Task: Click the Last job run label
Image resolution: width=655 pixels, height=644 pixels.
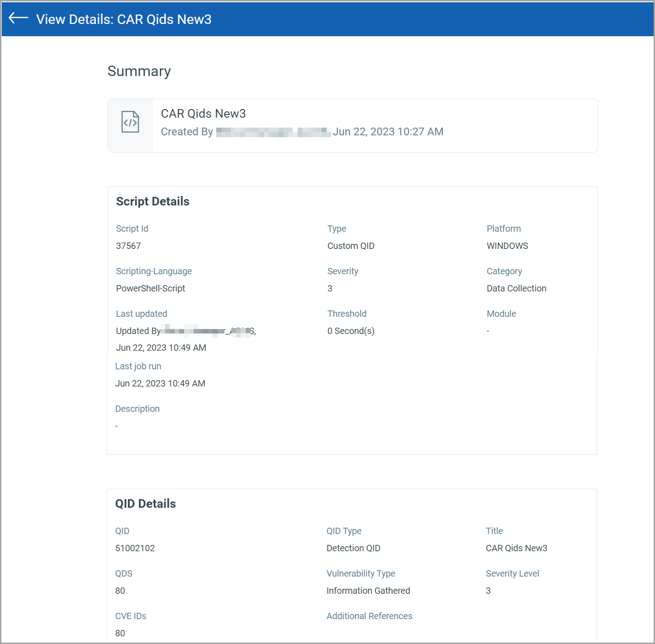Action: click(138, 366)
